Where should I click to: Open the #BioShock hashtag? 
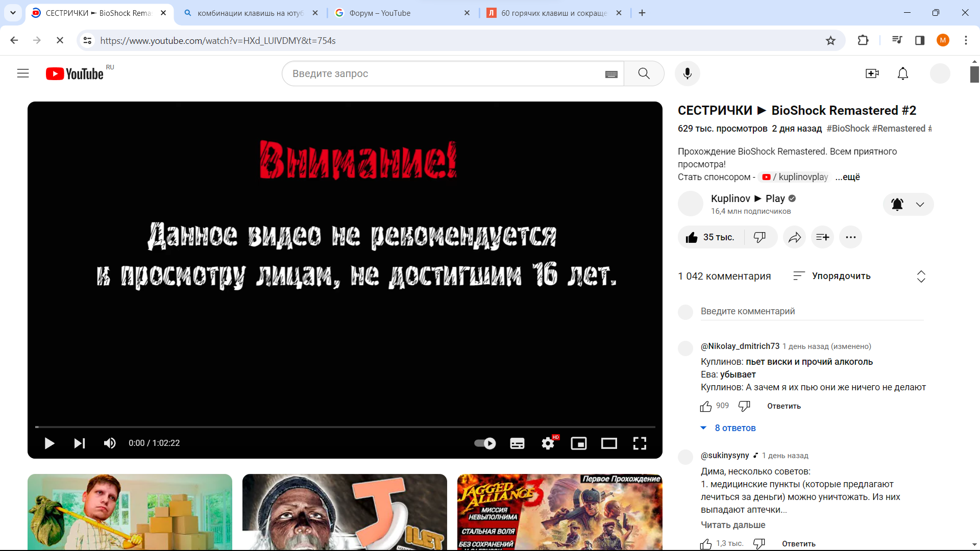click(848, 129)
